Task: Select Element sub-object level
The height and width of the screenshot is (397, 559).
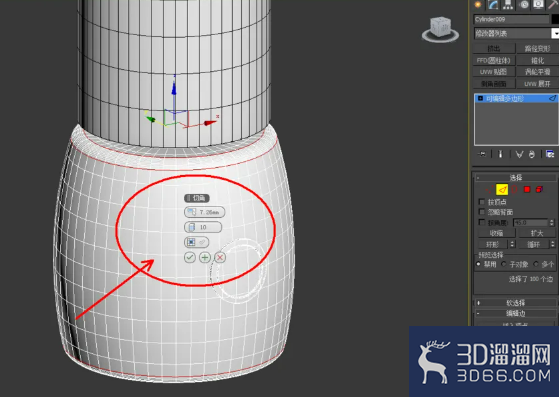Action: pos(539,190)
